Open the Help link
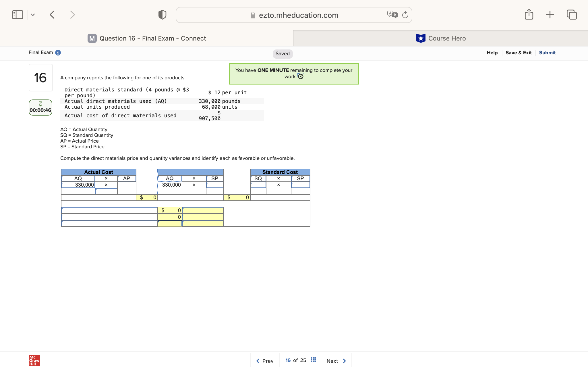 coord(492,53)
